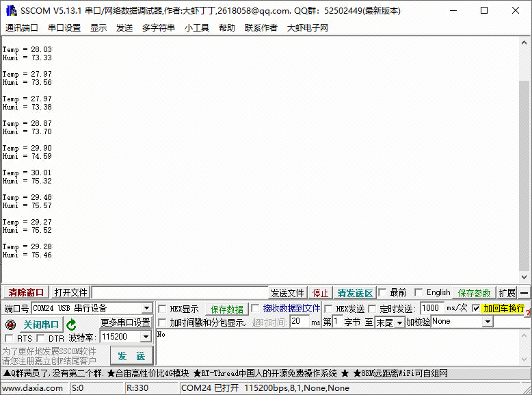This screenshot has height=395, width=532.
Task: Toggle the RTS checkbox
Action: pyautogui.click(x=9, y=338)
